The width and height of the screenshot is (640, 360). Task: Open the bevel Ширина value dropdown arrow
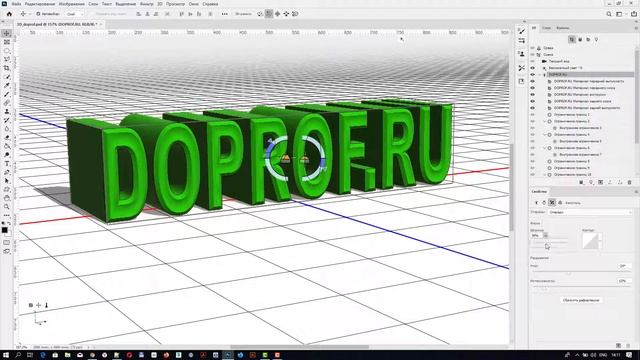coord(545,236)
